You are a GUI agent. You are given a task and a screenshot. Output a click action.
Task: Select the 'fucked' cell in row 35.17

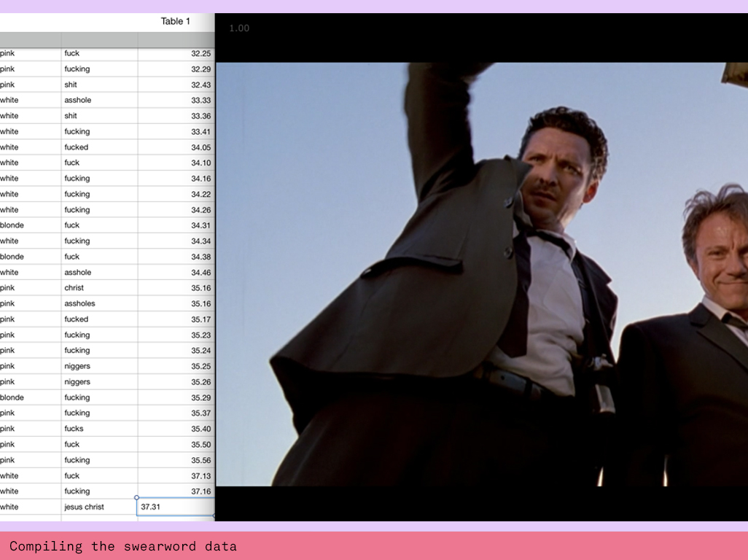[x=99, y=319]
